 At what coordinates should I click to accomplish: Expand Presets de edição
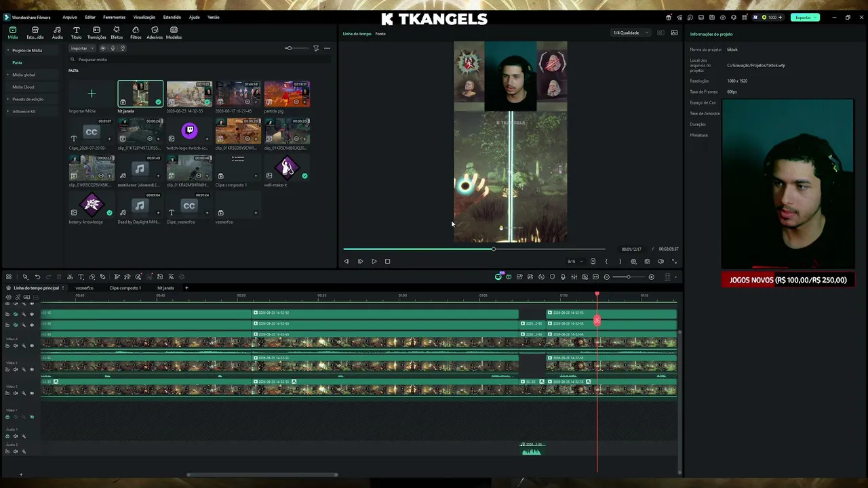pyautogui.click(x=8, y=99)
